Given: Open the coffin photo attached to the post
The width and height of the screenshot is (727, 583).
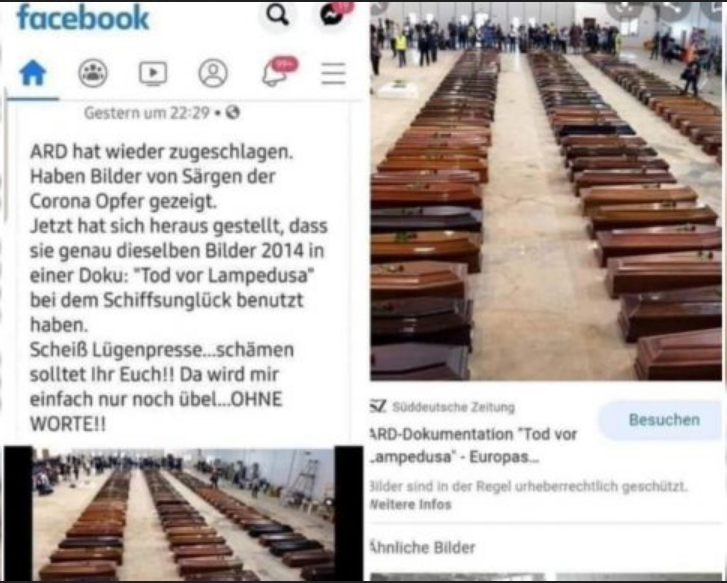Looking at the screenshot, I should [184, 513].
